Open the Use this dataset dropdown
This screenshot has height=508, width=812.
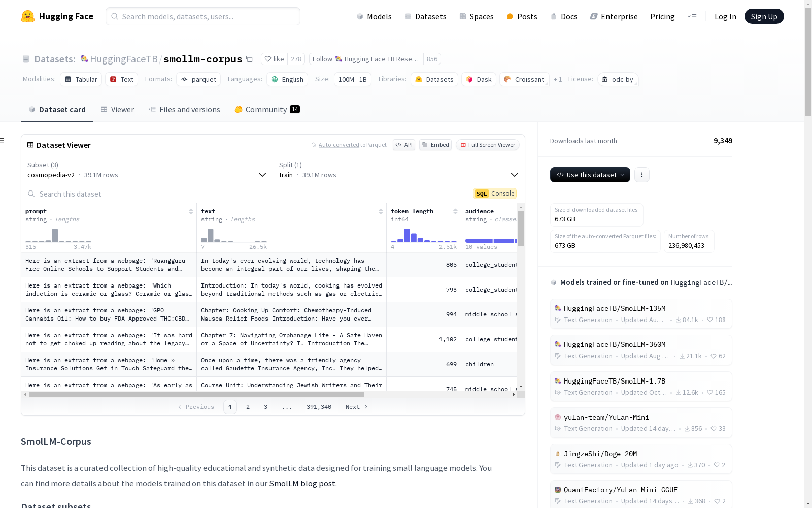pyautogui.click(x=590, y=175)
